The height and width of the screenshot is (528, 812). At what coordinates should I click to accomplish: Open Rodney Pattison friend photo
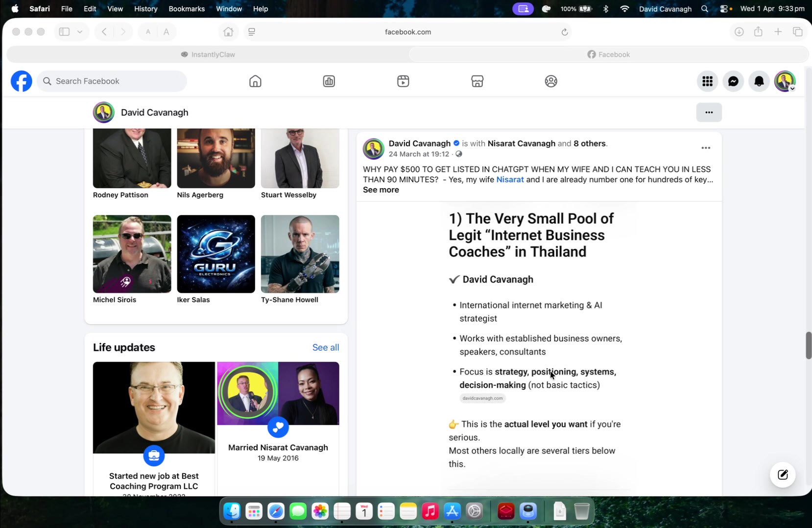132,158
